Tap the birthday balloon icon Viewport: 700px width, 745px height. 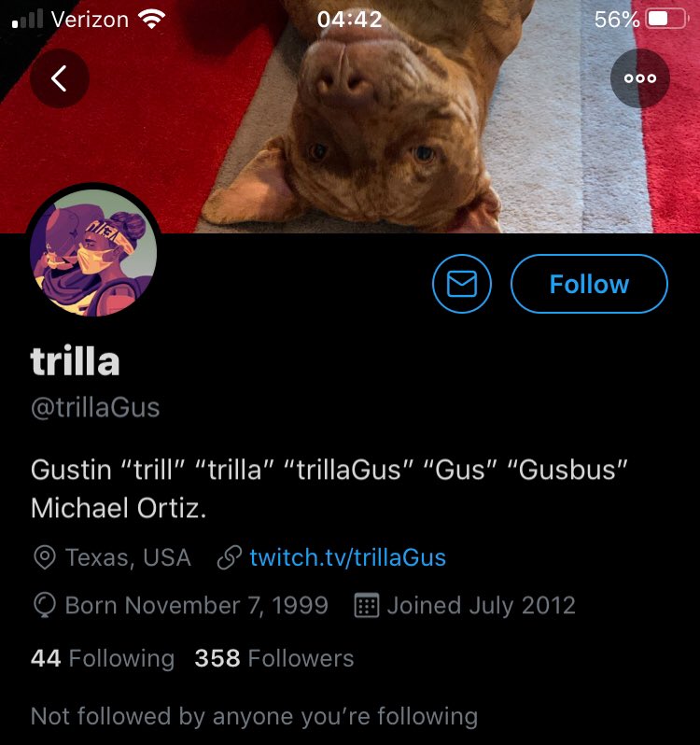pos(45,606)
